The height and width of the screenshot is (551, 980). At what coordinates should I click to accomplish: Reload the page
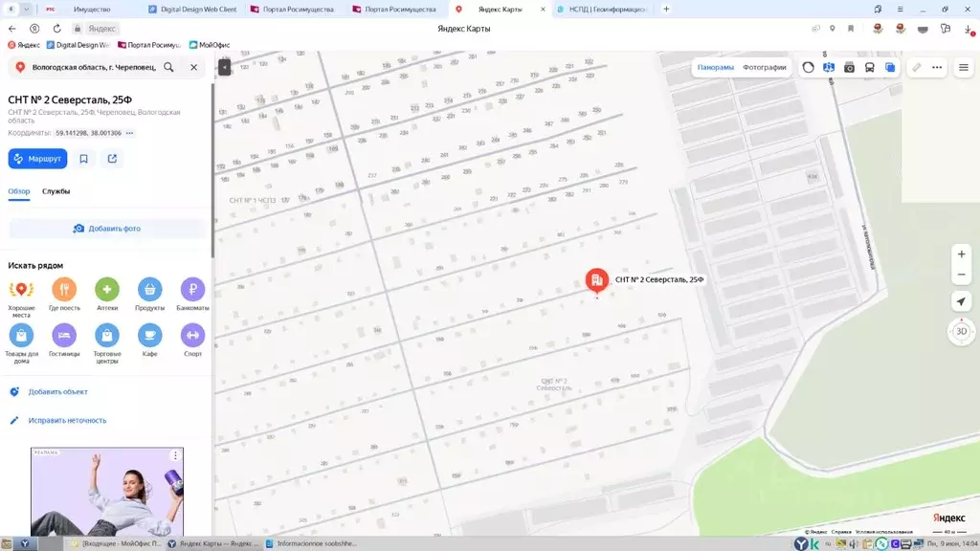click(x=56, y=29)
